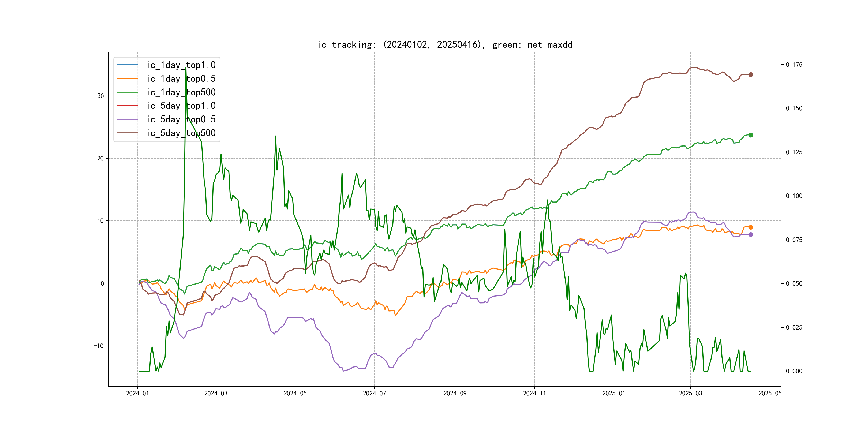Viewport: 868px width, 434px height.
Task: Click the 2024-01 x-axis tick label
Action: coord(137,393)
